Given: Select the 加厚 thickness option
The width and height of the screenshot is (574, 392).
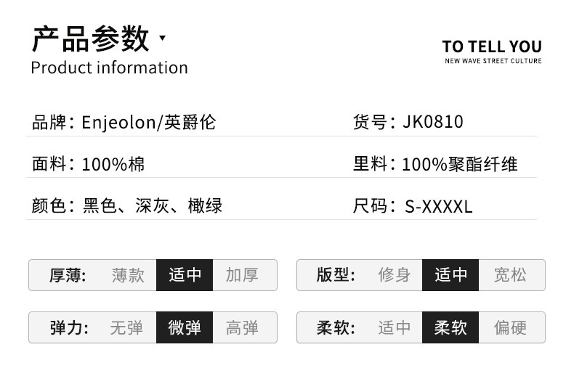Looking at the screenshot, I should coord(242,275).
